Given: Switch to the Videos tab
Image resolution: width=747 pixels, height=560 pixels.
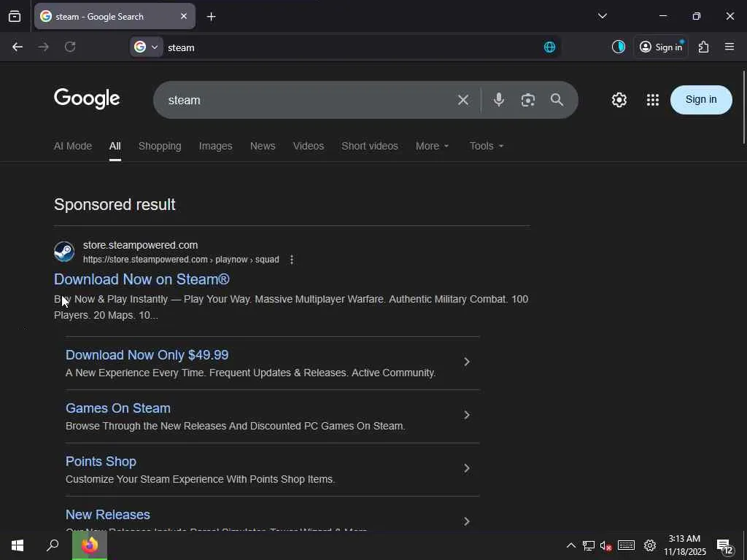Looking at the screenshot, I should 309,146.
